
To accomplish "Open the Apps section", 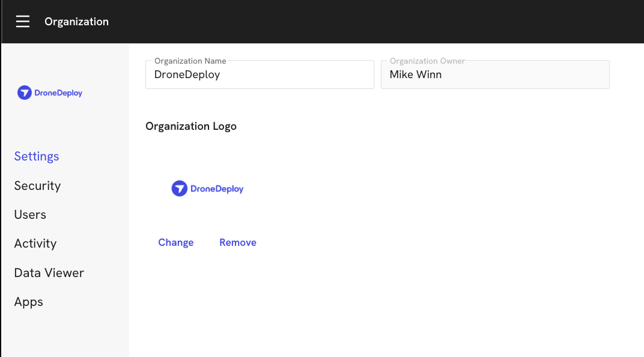I will (28, 302).
